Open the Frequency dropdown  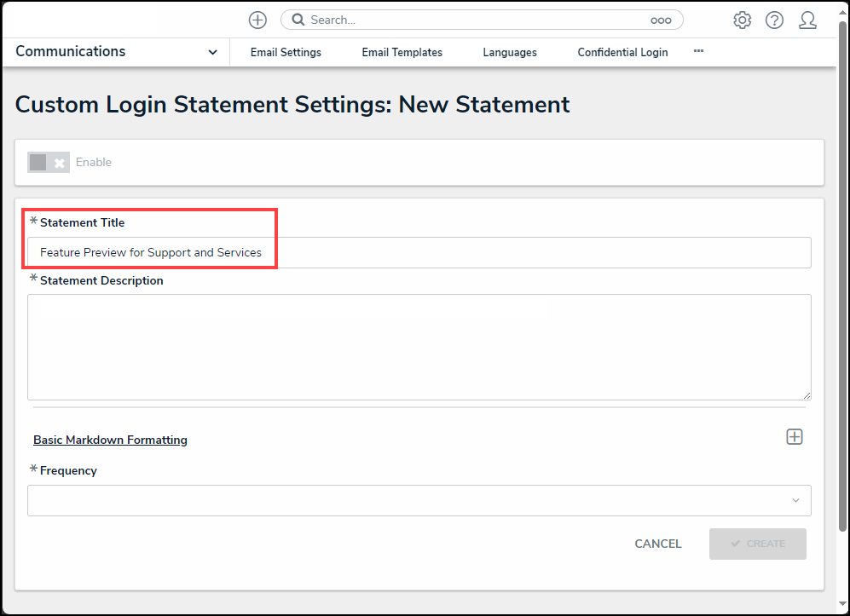click(x=419, y=501)
